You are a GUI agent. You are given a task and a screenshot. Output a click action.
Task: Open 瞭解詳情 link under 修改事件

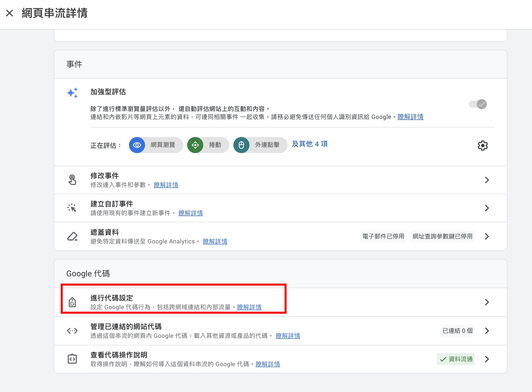tap(166, 185)
